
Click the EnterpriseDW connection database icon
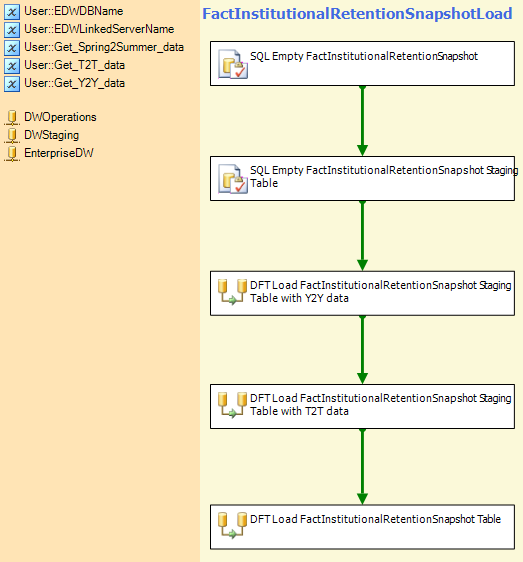click(12, 153)
